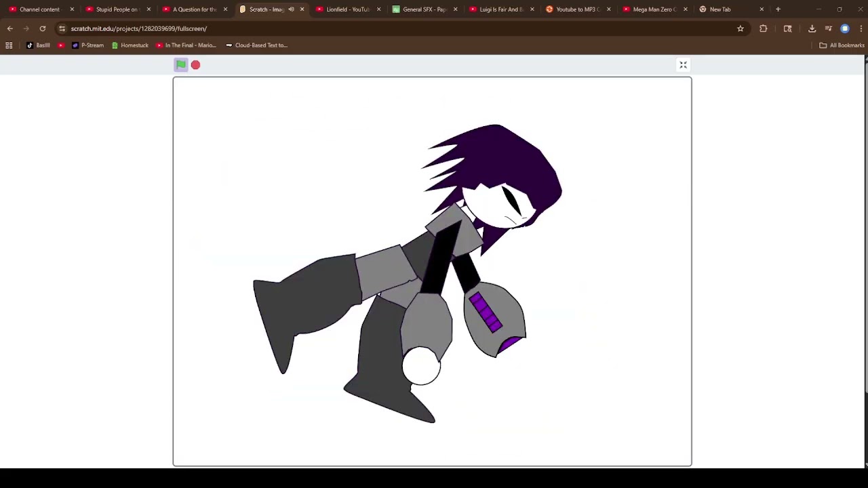Click the address bar URL

point(138,28)
